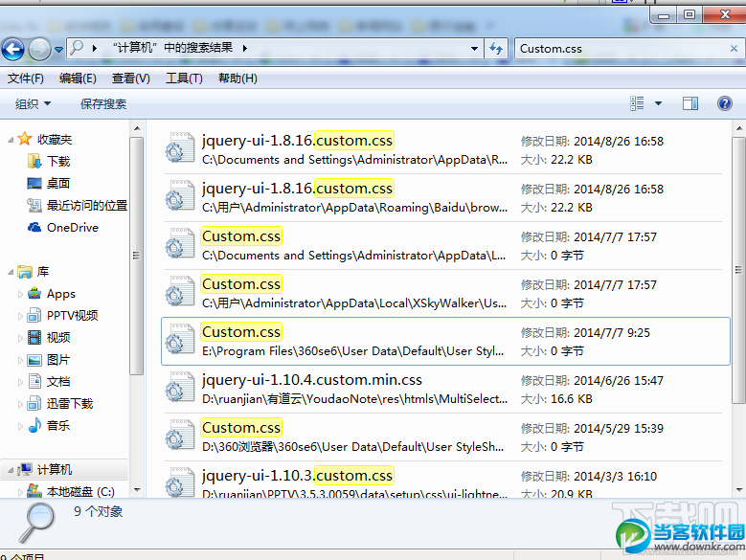Open the 下载 folder in favorites
Viewport: 746px width, 560px height.
point(49,161)
